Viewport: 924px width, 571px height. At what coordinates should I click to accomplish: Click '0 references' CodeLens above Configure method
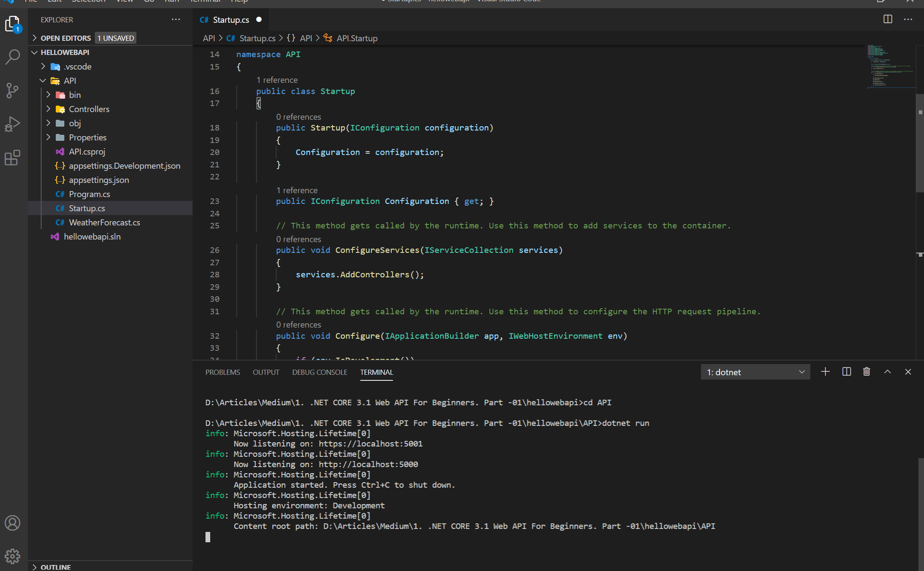[299, 325]
